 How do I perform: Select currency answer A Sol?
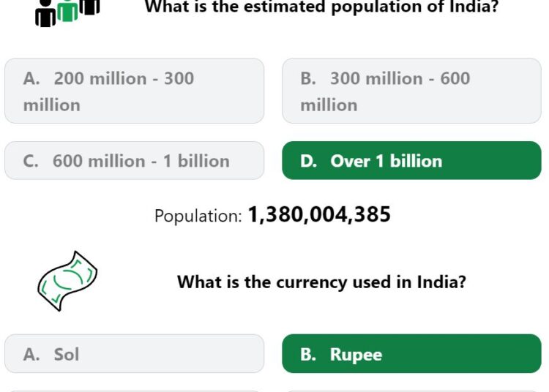(134, 354)
